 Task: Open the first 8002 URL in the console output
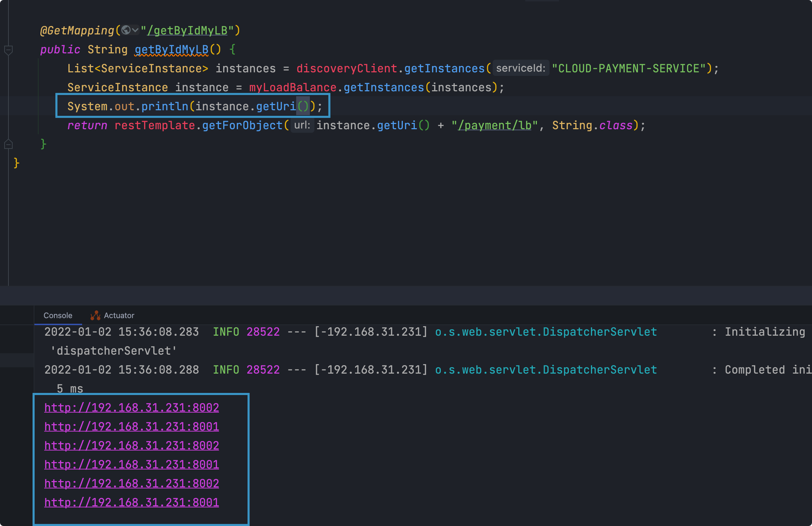[x=132, y=407]
